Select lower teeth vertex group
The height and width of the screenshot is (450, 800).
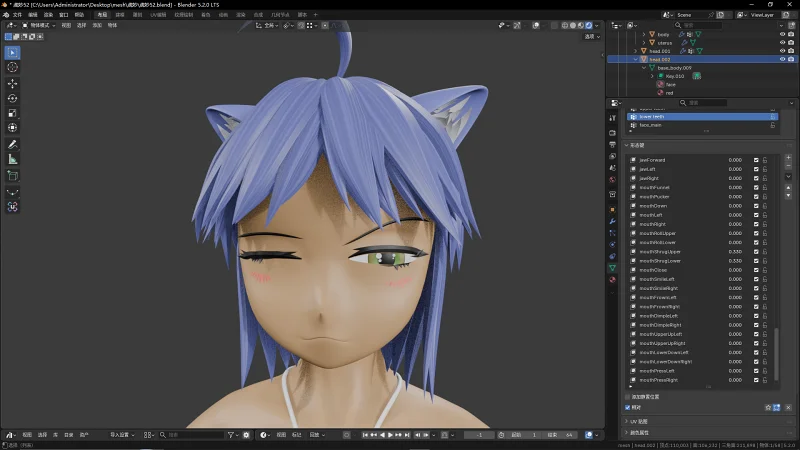click(703, 117)
